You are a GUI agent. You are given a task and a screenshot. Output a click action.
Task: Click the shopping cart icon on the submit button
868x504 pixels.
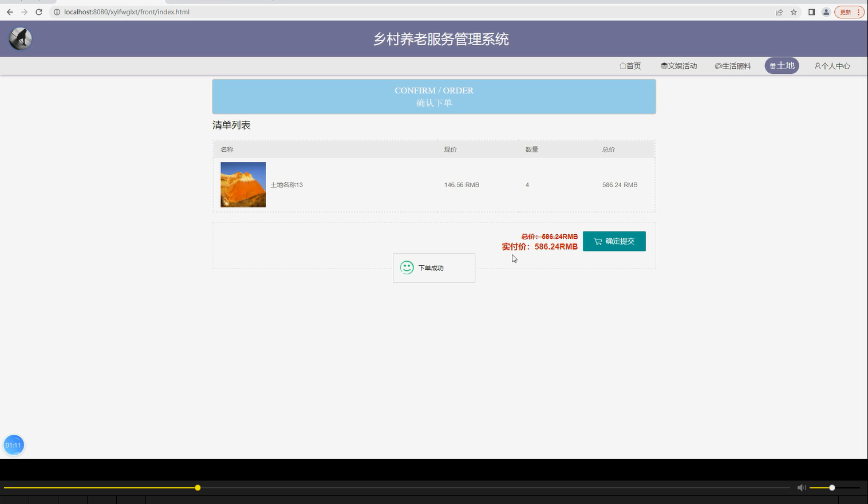click(598, 241)
